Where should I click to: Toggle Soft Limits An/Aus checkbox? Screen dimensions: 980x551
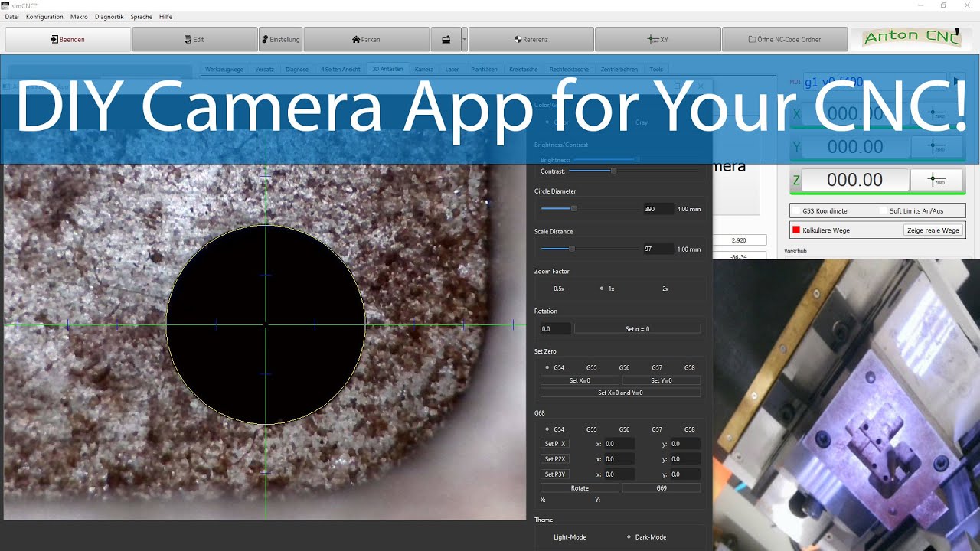(x=883, y=210)
